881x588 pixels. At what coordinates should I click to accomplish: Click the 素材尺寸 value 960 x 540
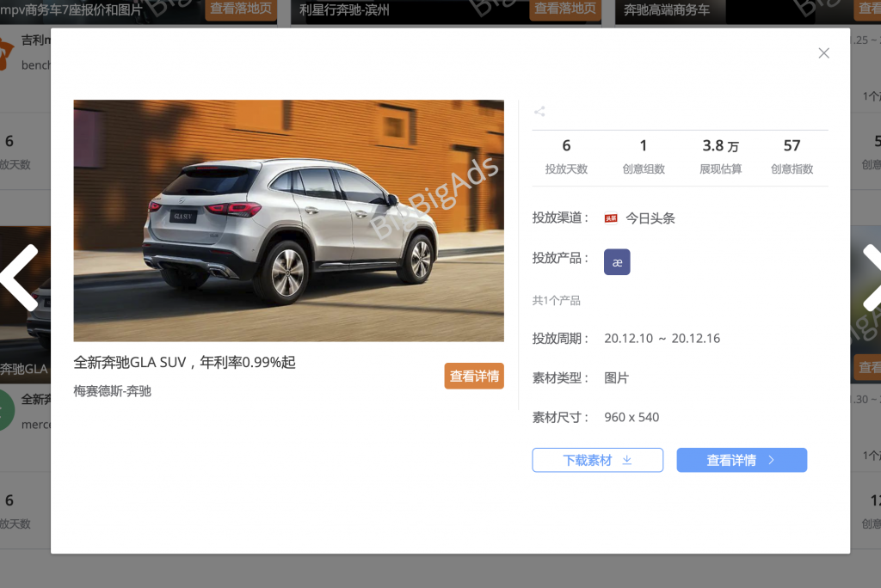(x=631, y=417)
